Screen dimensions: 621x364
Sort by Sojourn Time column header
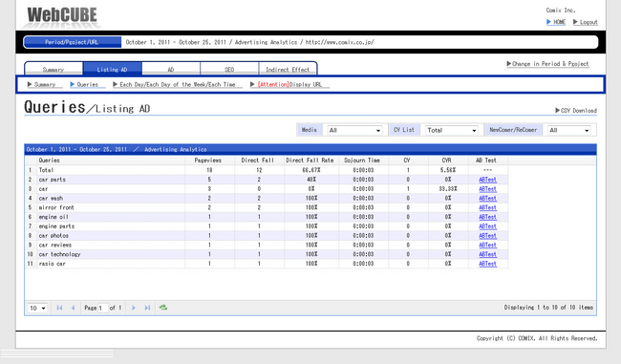(364, 161)
